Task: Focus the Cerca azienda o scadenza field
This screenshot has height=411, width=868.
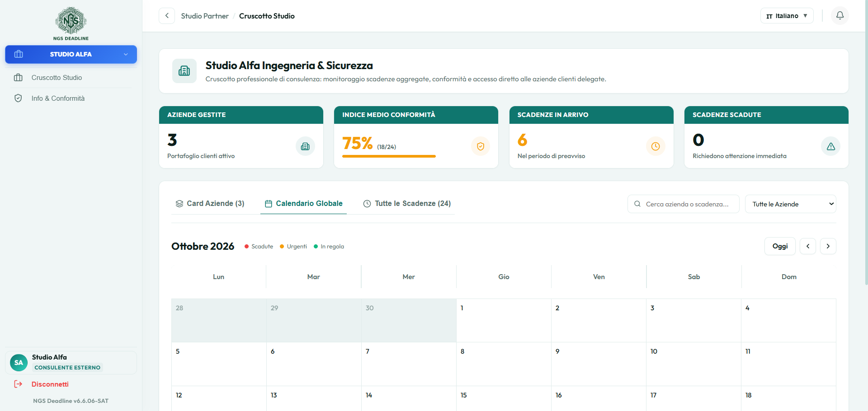Action: 684,204
